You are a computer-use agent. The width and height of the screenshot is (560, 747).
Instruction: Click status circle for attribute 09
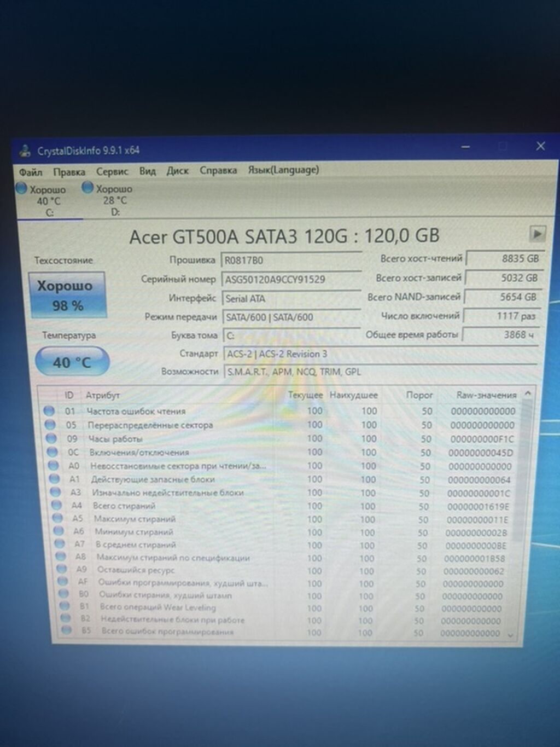51,438
